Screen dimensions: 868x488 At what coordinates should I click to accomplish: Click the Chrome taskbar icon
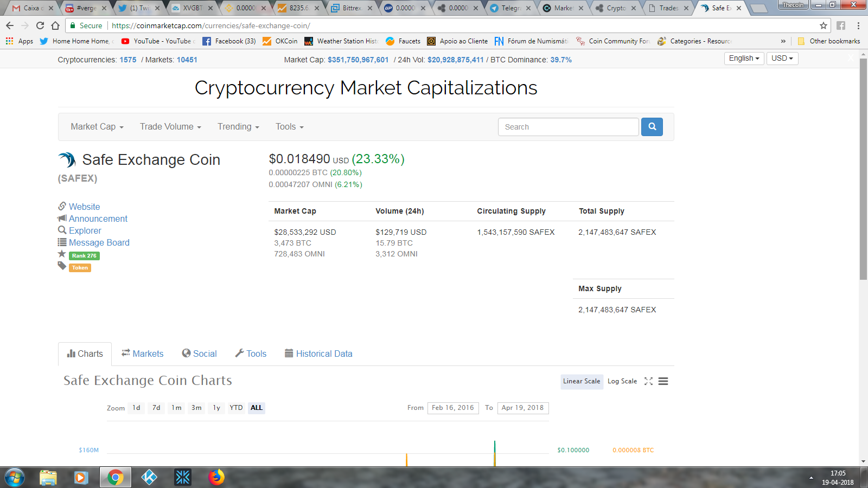pos(115,478)
